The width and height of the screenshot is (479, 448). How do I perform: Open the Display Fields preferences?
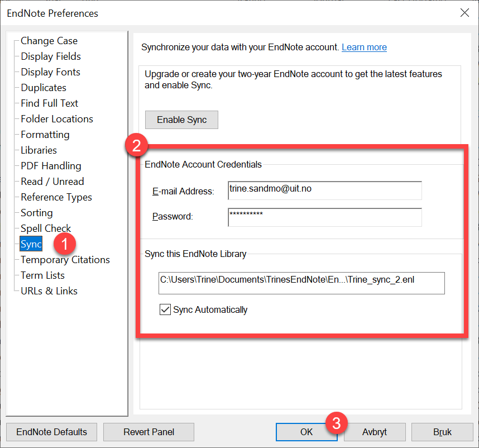click(x=50, y=56)
